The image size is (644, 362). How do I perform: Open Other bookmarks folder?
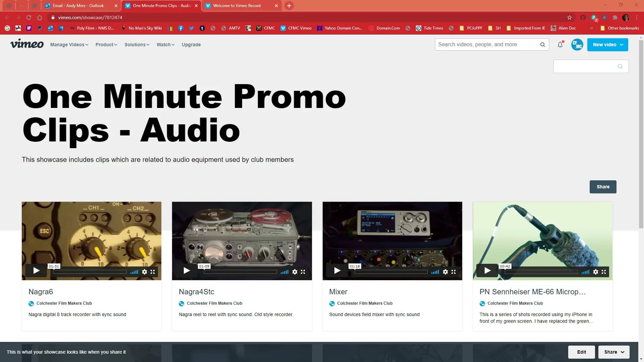(620, 28)
